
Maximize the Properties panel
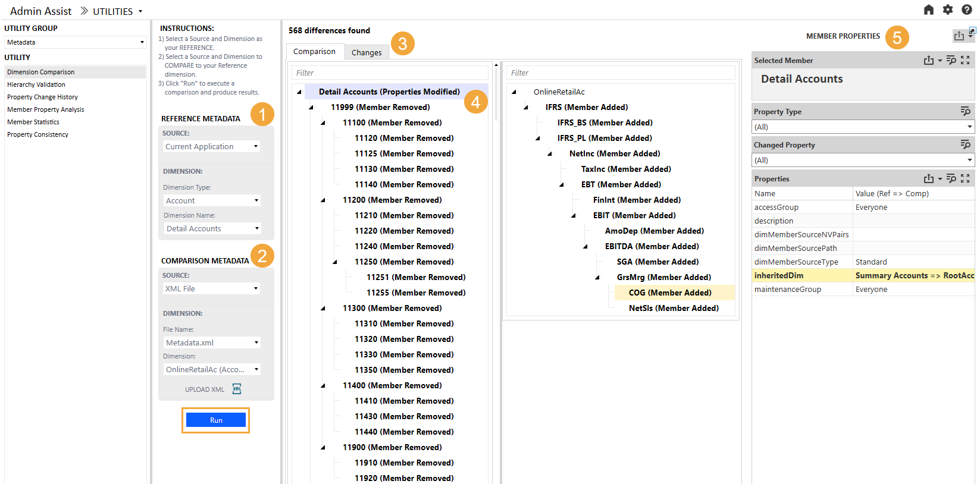click(965, 178)
